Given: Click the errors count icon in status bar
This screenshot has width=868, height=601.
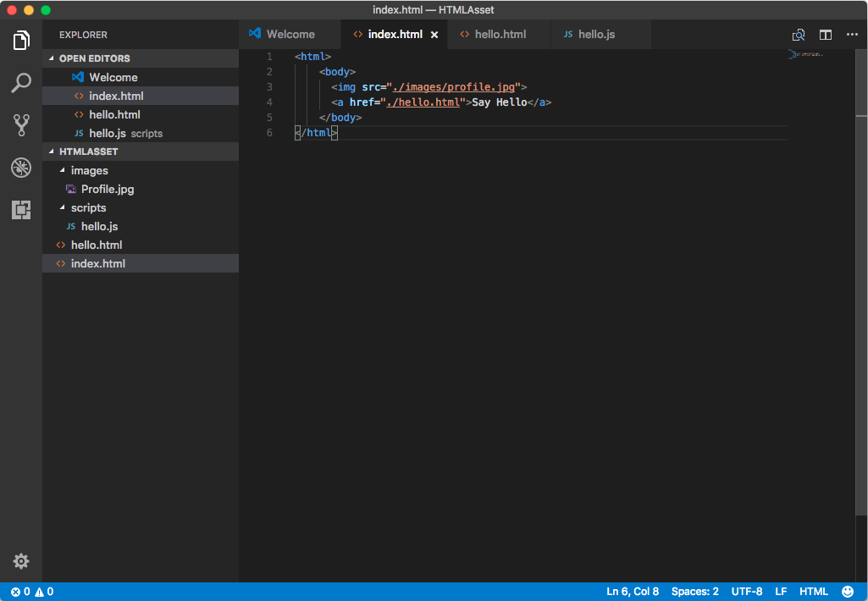Looking at the screenshot, I should coord(15,592).
